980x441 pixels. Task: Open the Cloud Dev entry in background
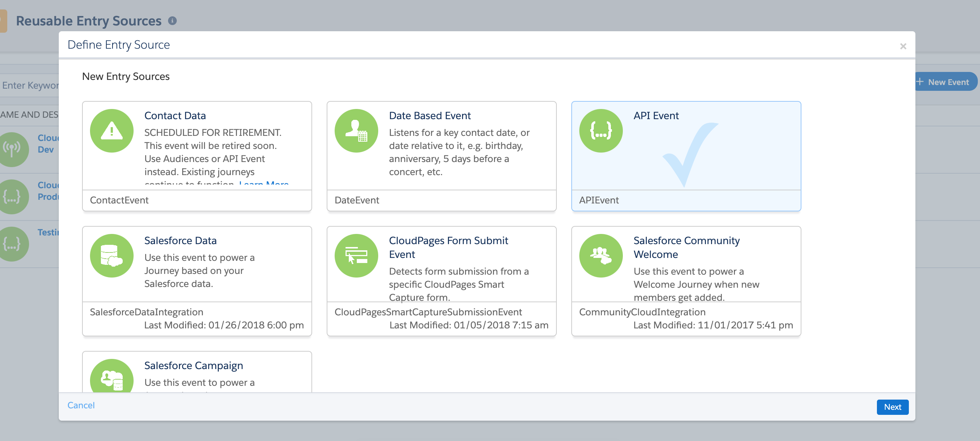[48, 143]
